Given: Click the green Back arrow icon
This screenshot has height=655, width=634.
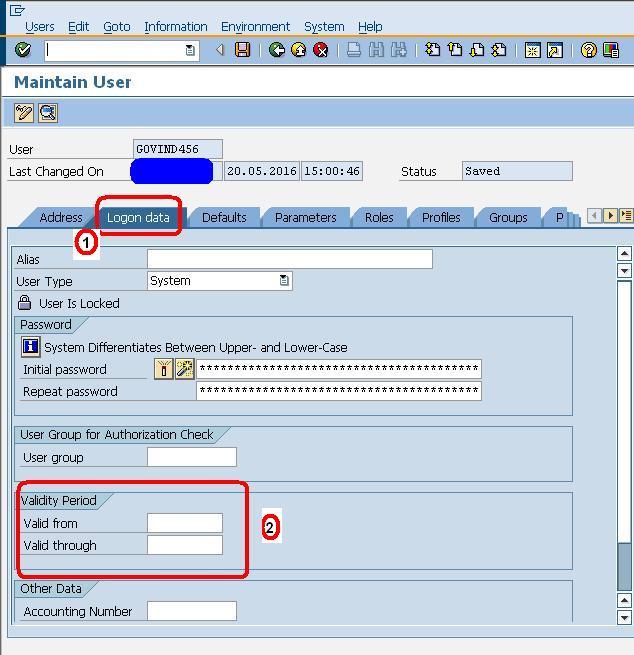Looking at the screenshot, I should pyautogui.click(x=276, y=50).
